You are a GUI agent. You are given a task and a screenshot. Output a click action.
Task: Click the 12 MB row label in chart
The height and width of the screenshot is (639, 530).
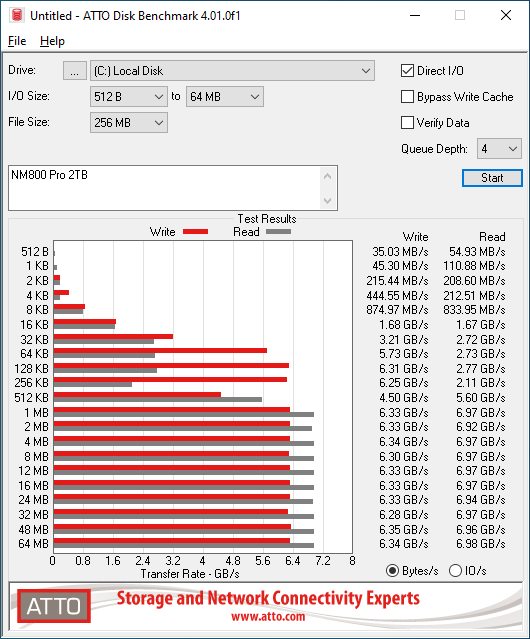pyautogui.click(x=33, y=471)
